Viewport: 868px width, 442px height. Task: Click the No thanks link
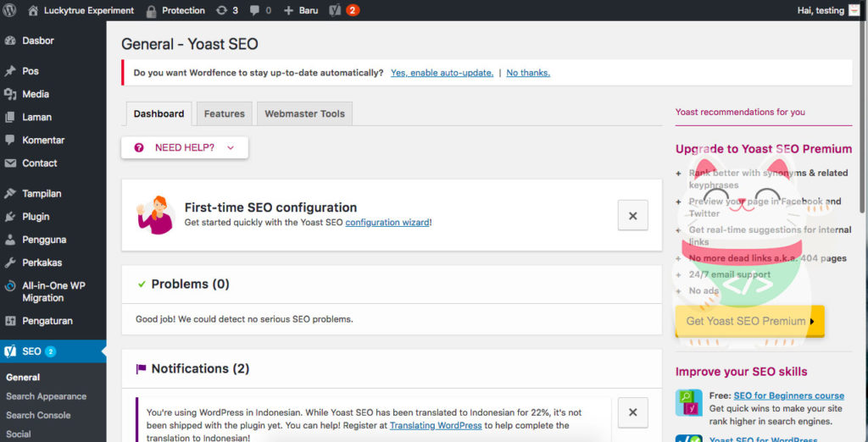[528, 73]
